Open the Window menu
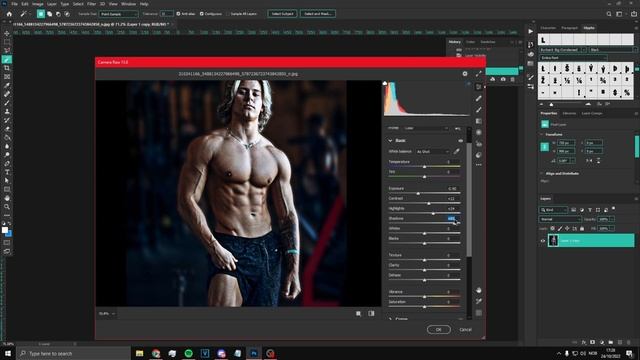This screenshot has width=640, height=360. pos(128,4)
